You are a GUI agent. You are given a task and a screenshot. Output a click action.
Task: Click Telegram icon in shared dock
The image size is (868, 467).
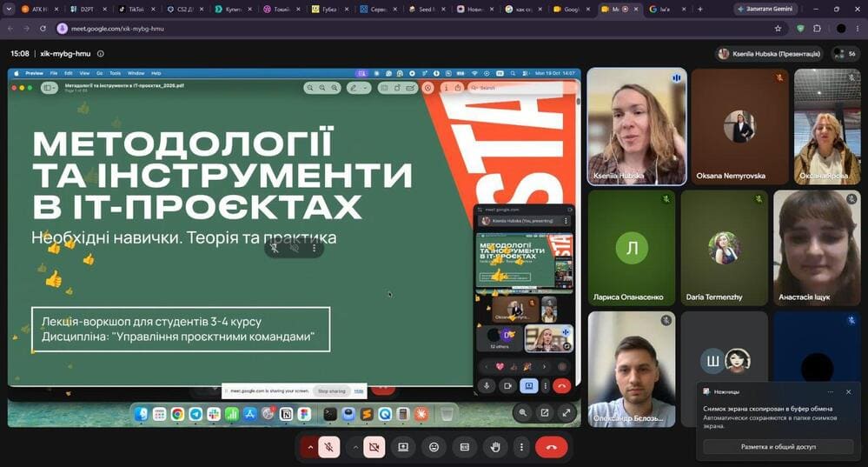[195, 414]
